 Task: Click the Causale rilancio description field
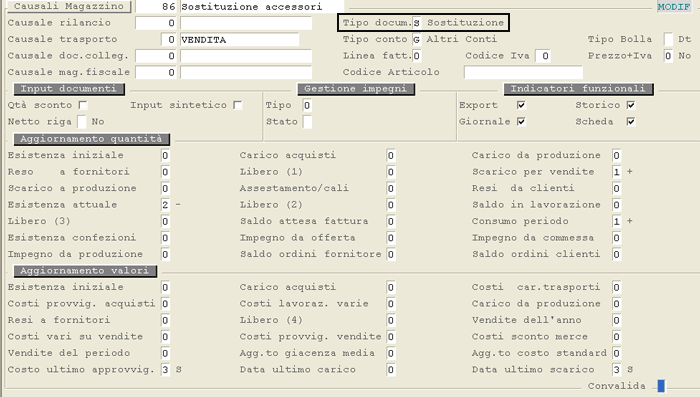tap(246, 23)
